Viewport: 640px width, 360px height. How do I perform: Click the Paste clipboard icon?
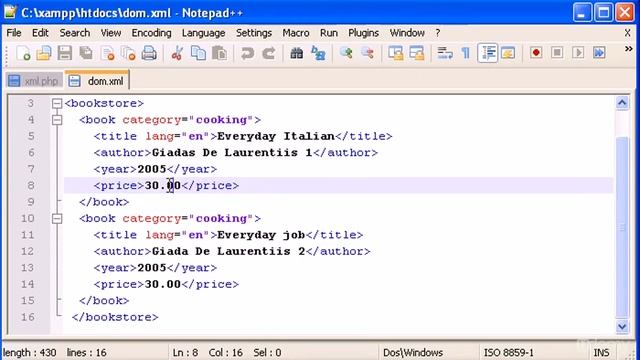tap(219, 53)
